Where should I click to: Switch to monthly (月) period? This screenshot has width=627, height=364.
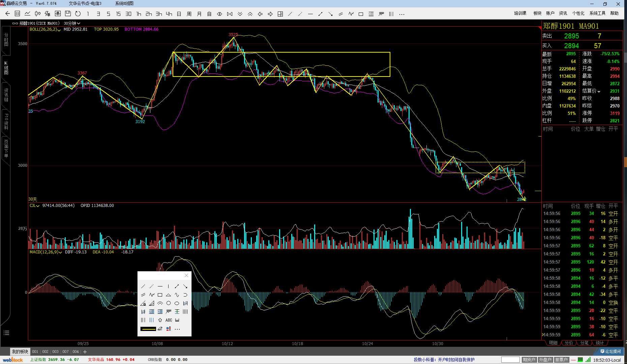pyautogui.click(x=199, y=14)
